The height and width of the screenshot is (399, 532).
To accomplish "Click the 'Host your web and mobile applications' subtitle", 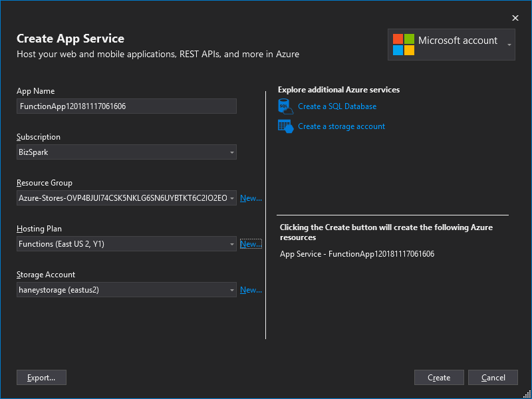I will (x=158, y=54).
